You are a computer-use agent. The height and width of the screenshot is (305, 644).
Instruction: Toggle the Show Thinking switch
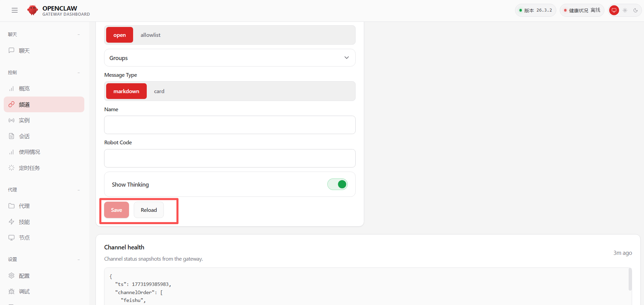click(x=337, y=184)
